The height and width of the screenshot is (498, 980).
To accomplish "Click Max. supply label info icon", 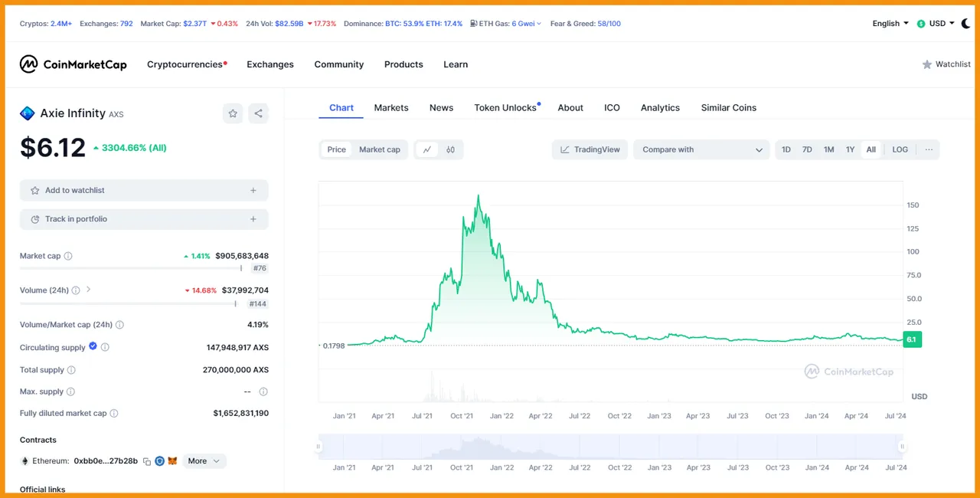I will [70, 392].
